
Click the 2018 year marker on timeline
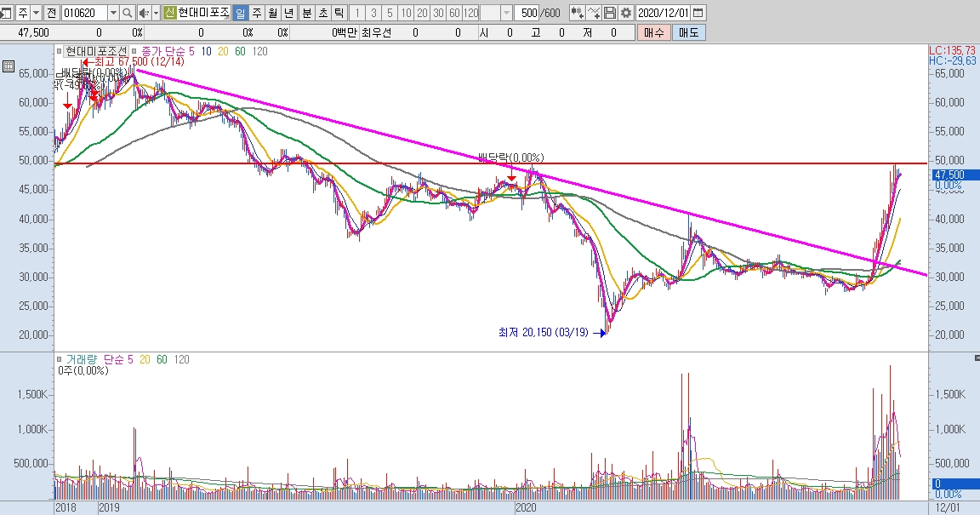[x=65, y=507]
